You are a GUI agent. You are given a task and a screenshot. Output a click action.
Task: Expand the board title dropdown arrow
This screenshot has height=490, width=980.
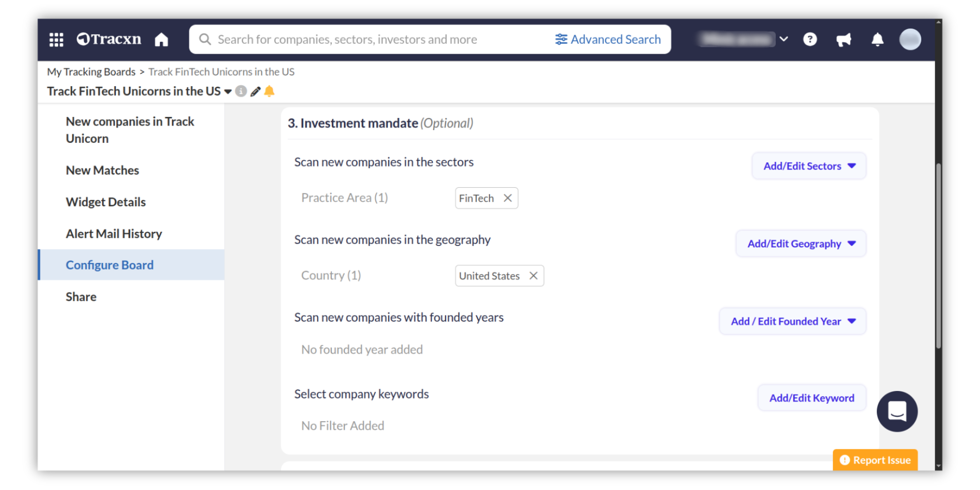click(228, 91)
